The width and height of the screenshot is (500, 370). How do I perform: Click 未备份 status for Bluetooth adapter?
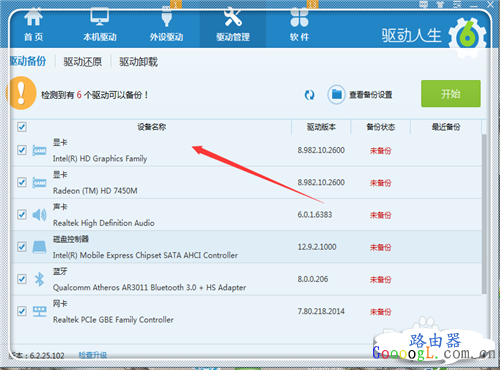point(380,280)
